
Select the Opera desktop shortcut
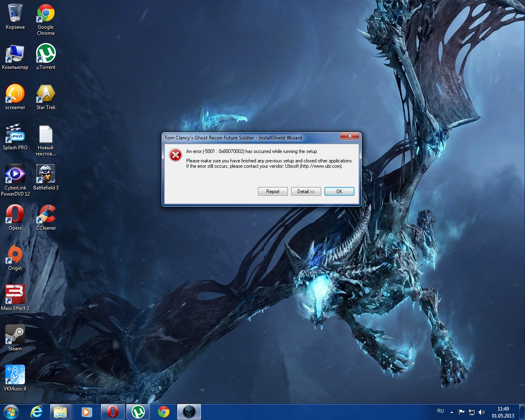15,218
